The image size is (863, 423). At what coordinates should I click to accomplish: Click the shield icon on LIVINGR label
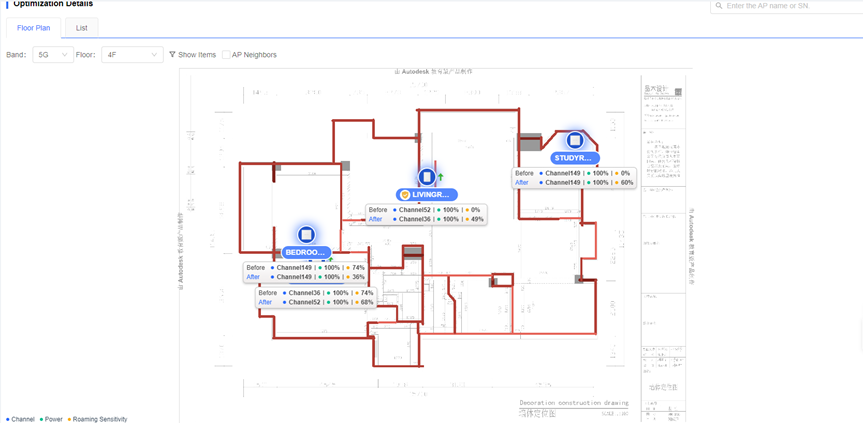point(405,195)
